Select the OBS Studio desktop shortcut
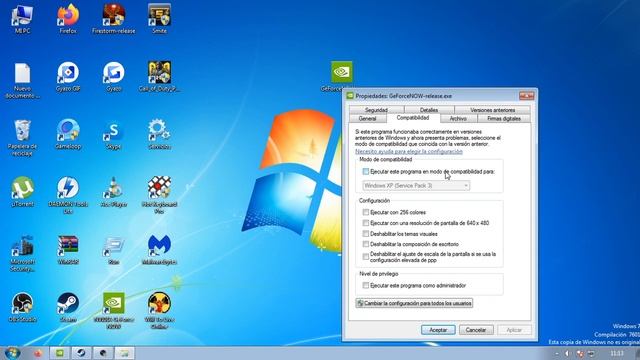This screenshot has width=640, height=360. tap(22, 307)
